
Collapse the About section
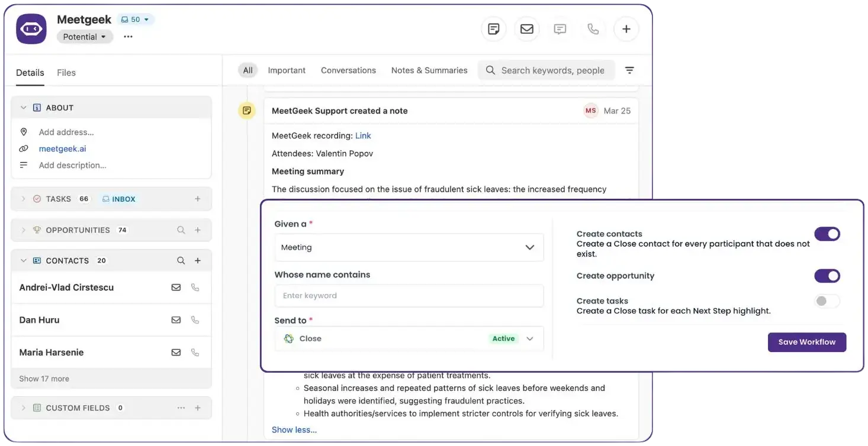tap(24, 108)
